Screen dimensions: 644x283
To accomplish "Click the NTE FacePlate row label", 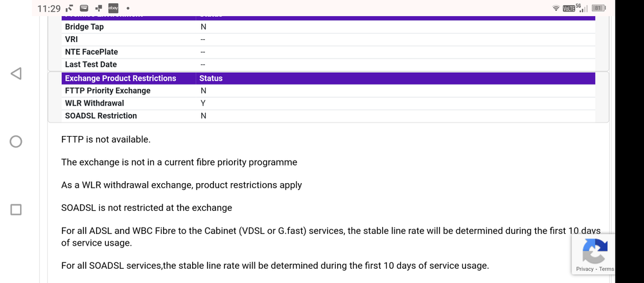I will pyautogui.click(x=92, y=52).
